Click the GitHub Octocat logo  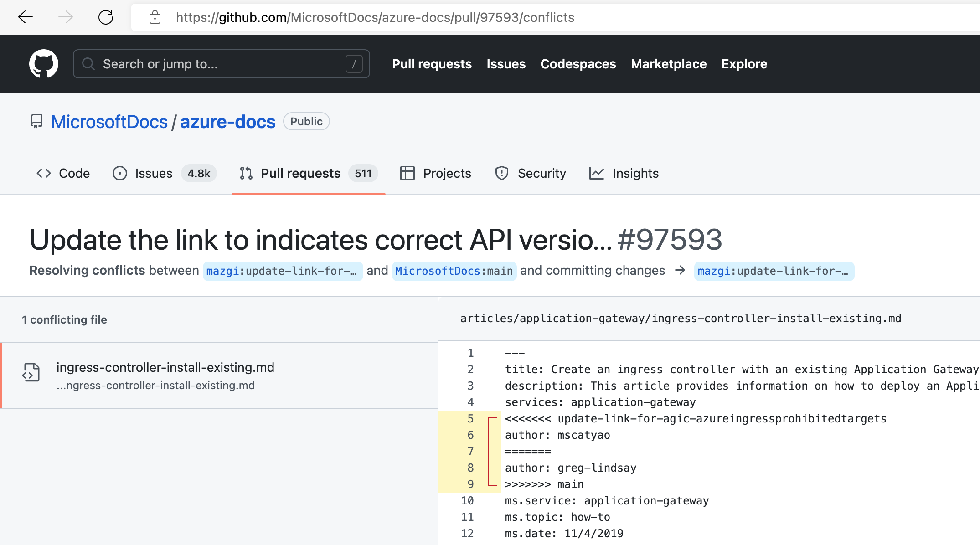(43, 64)
